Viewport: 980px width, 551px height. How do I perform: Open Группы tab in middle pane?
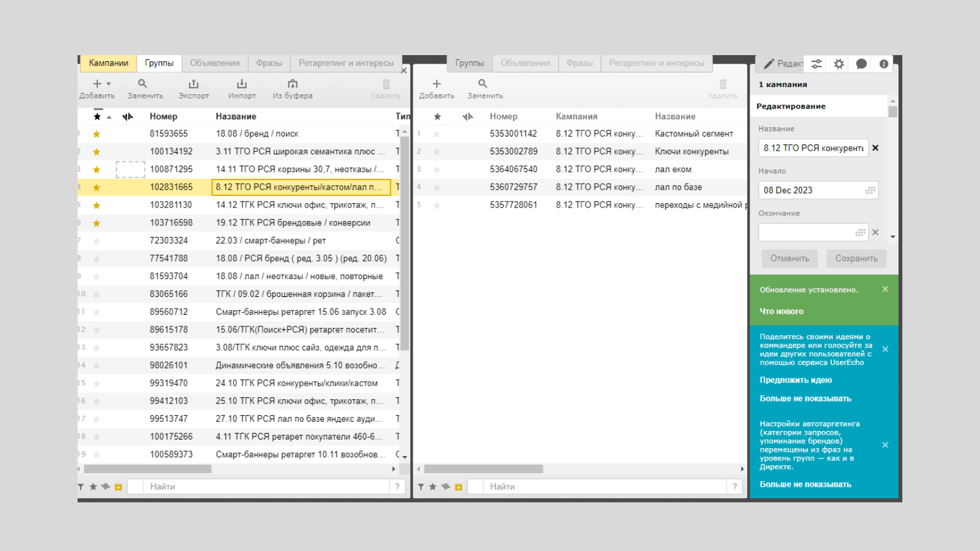tap(470, 63)
